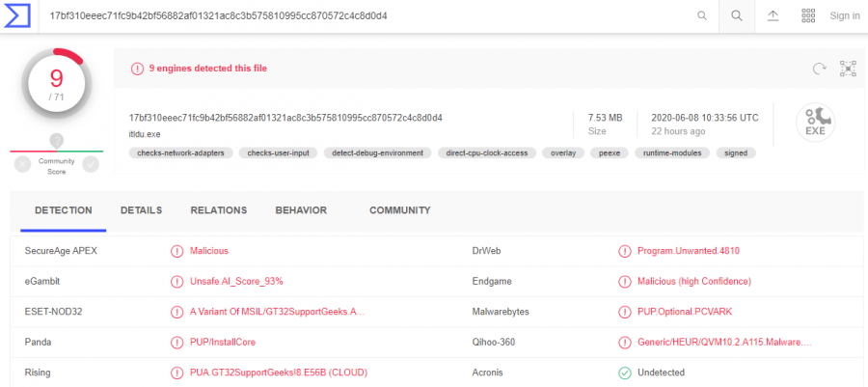The image size is (868, 387).
Task: Click the reanalyze refresh icon
Action: (x=819, y=69)
